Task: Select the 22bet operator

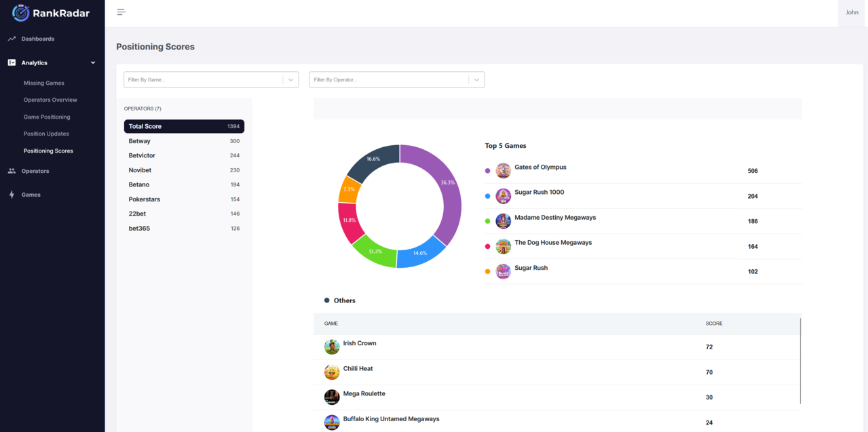Action: 184,214
